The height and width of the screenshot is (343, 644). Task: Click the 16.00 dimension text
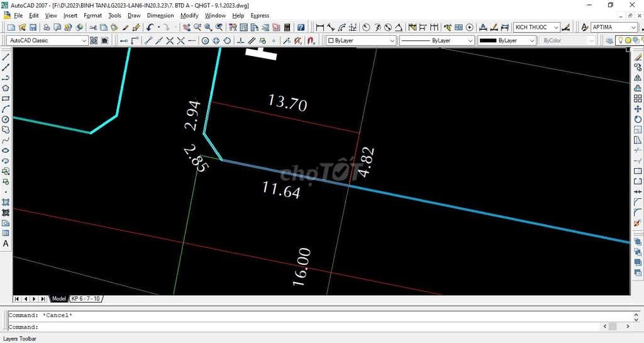coord(301,267)
